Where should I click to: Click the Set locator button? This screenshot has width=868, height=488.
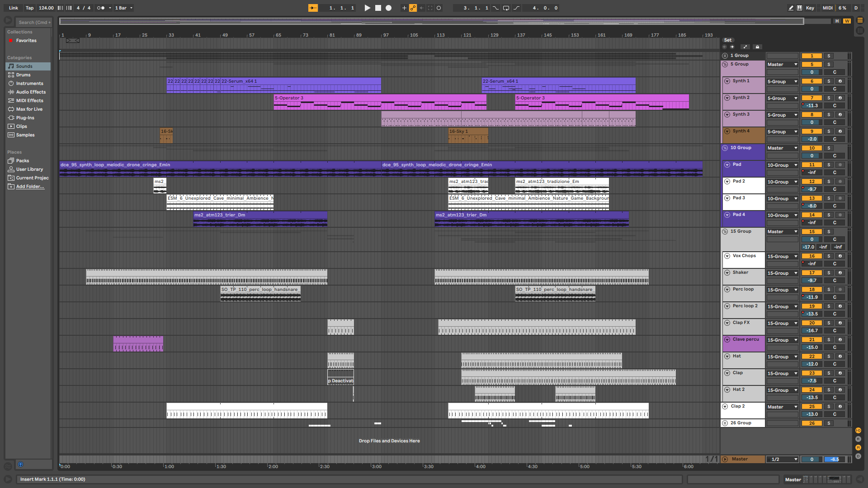point(728,40)
